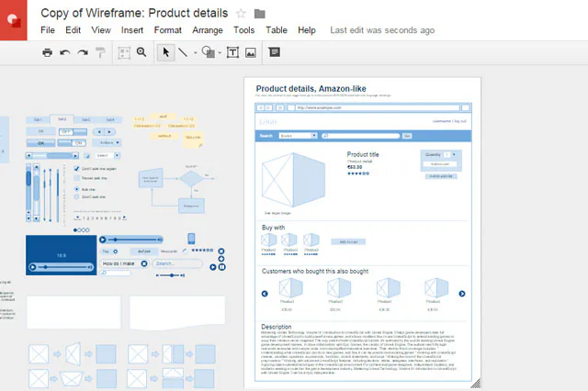Screen dimensions: 588x391
Task: Open the Select combo box widget
Action: [107, 155]
